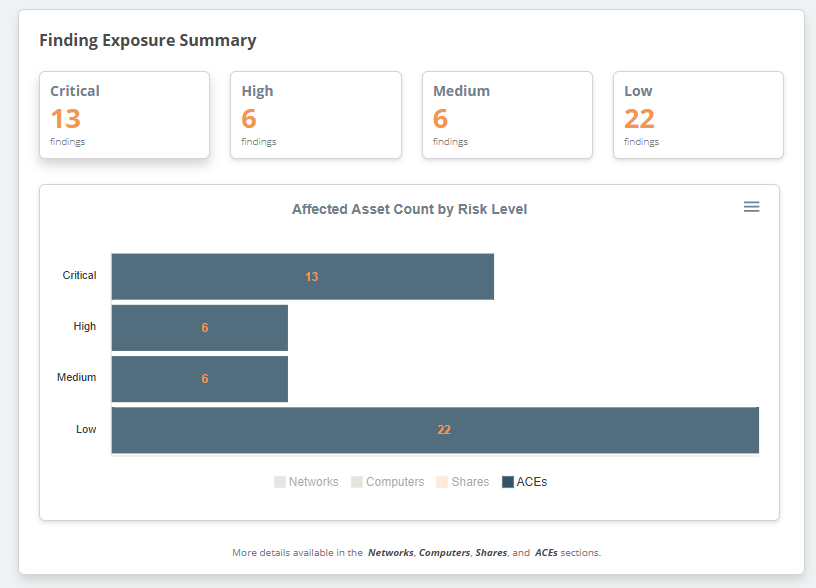Click the Critical bar in the chart
The height and width of the screenshot is (588, 816).
pos(302,276)
